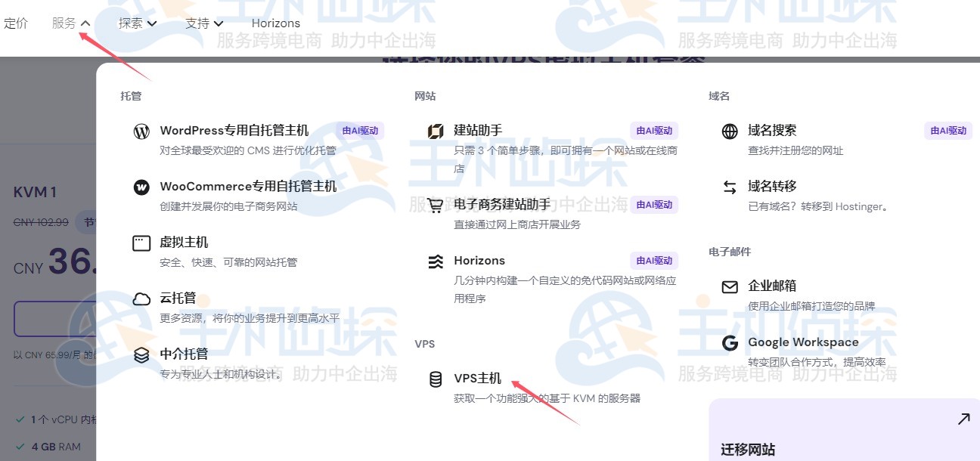This screenshot has height=461, width=980.
Task: Open Horizons entry under 网站
Action: 479,260
